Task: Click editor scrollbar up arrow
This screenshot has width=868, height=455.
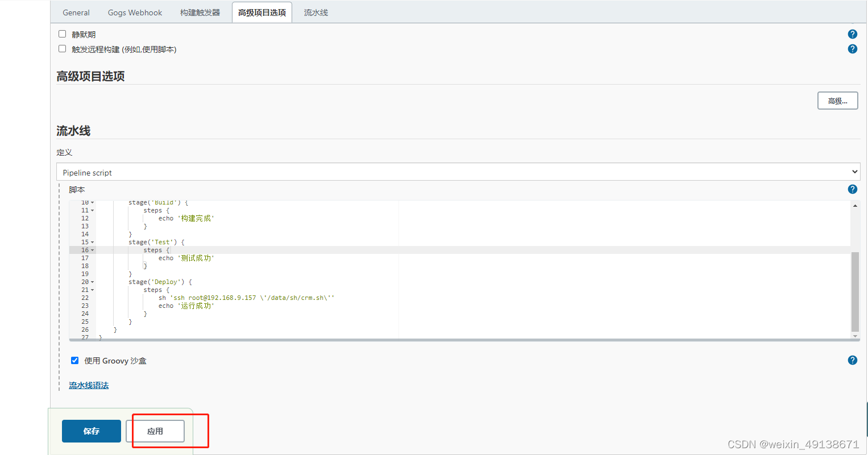Action: [x=855, y=206]
